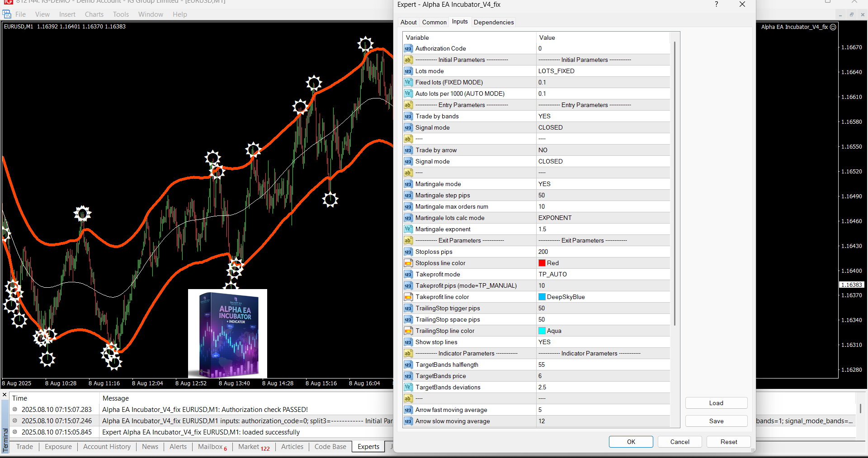Screen dimensions: 868x458
Task: Open Martingale lots calc mode EXPONENT dropdown
Action: tap(555, 218)
